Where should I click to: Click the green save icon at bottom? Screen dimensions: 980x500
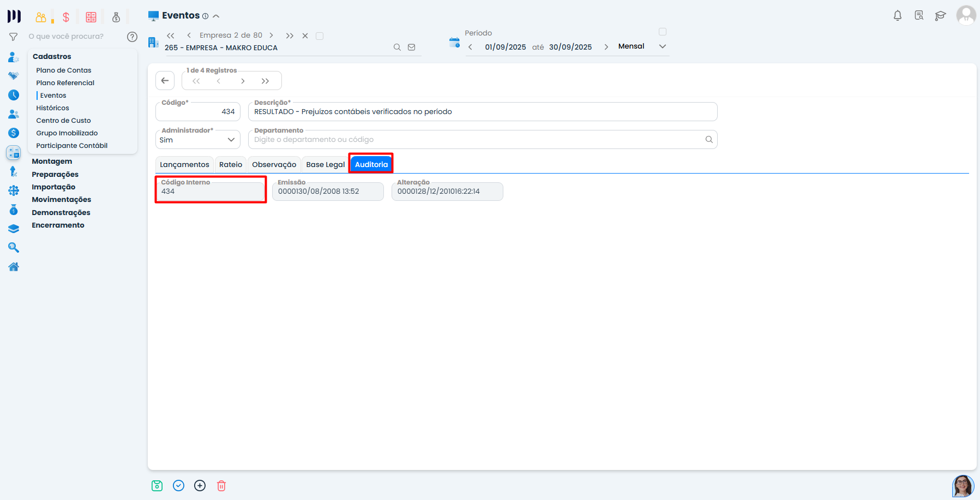[157, 486]
